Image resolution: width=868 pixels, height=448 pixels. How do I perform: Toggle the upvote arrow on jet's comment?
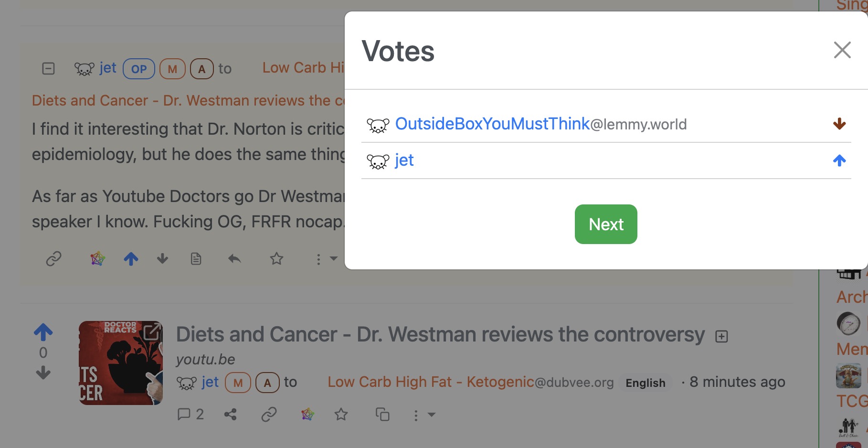click(131, 259)
